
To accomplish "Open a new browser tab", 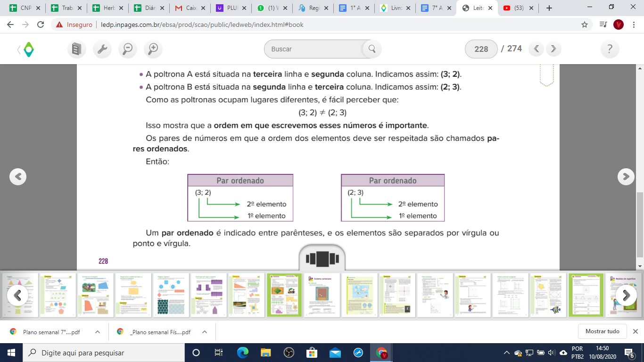I will (x=549, y=8).
